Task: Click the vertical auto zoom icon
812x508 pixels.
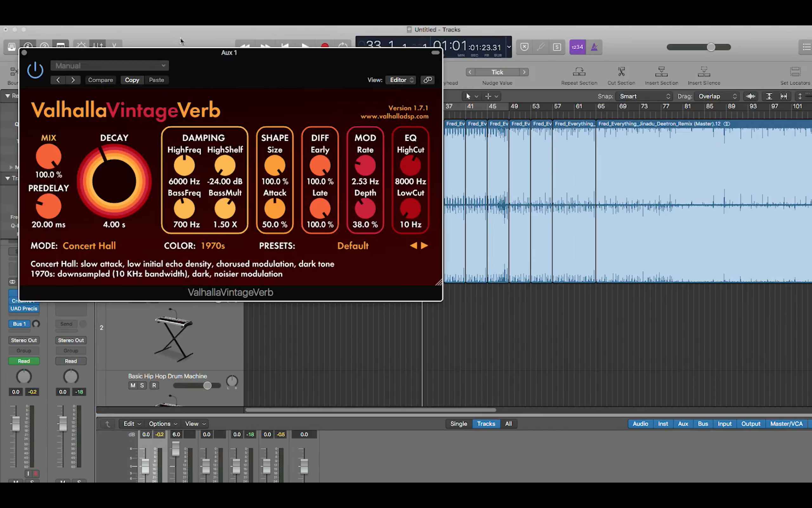Action: (769, 97)
